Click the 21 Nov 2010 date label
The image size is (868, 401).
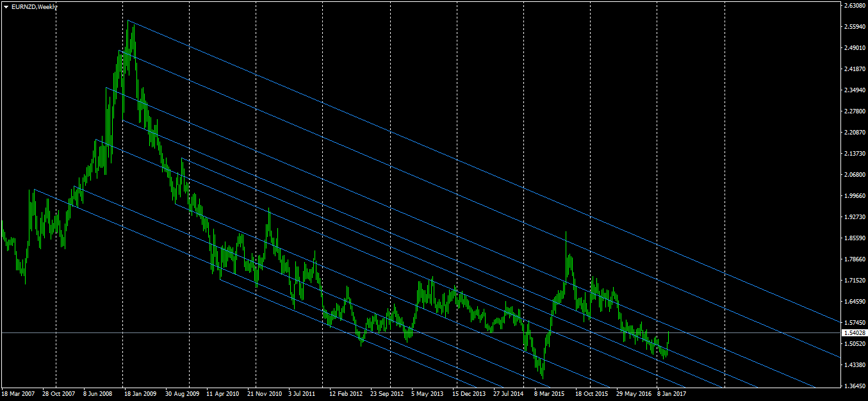265,394
